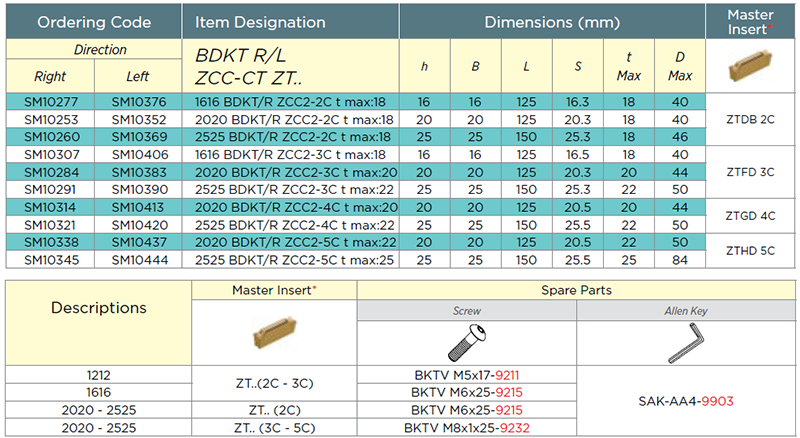Select ordering code SM10390

coord(139,190)
